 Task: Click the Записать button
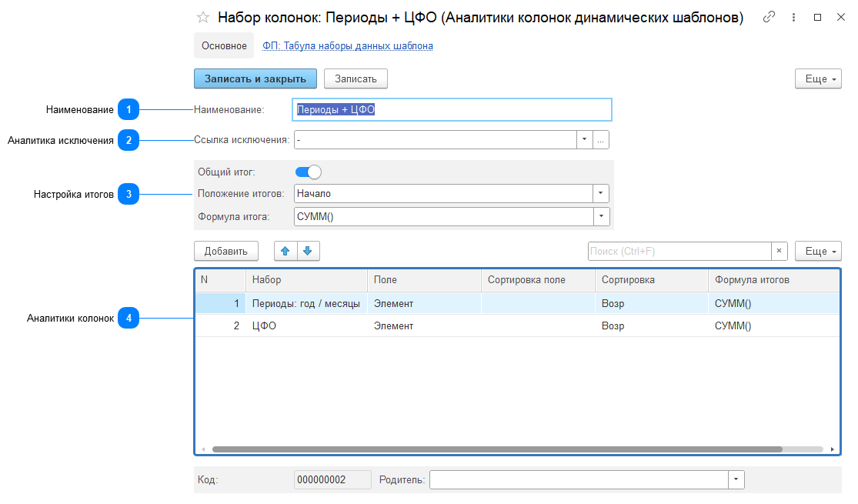tap(356, 78)
